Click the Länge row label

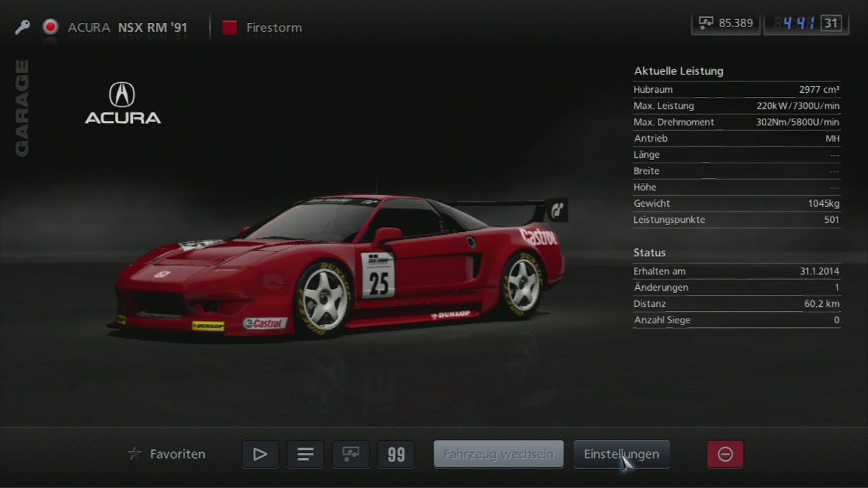click(x=646, y=155)
